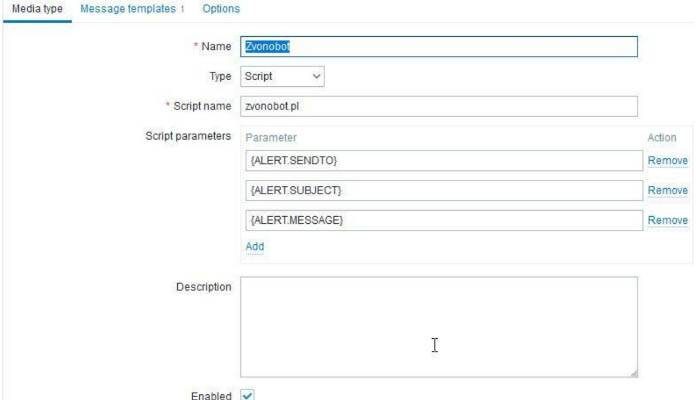This screenshot has width=696, height=400.
Task: Add a new script parameter
Action: click(255, 246)
